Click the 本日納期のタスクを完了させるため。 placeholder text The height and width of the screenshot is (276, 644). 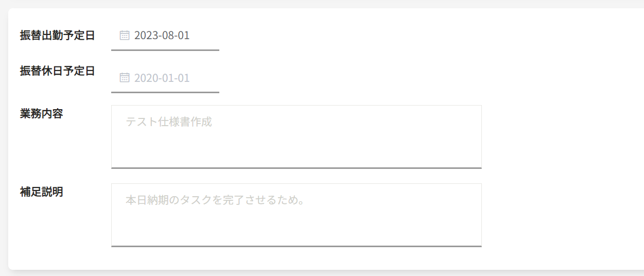pos(215,200)
